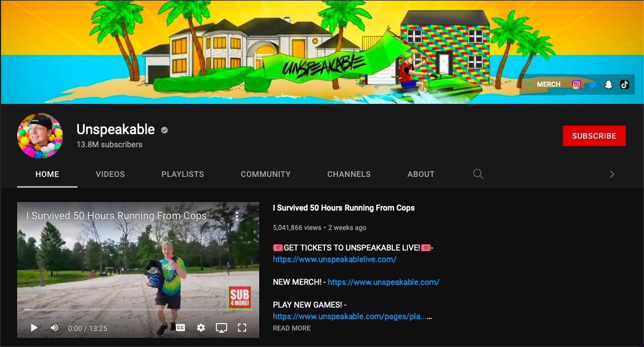
Task: Open the Twitter link in the banner
Action: coord(592,84)
